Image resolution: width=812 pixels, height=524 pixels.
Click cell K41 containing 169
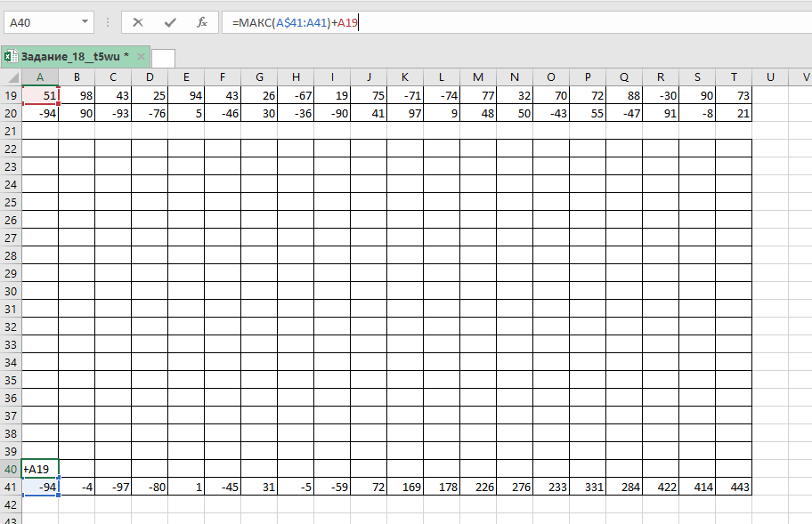[x=405, y=487]
